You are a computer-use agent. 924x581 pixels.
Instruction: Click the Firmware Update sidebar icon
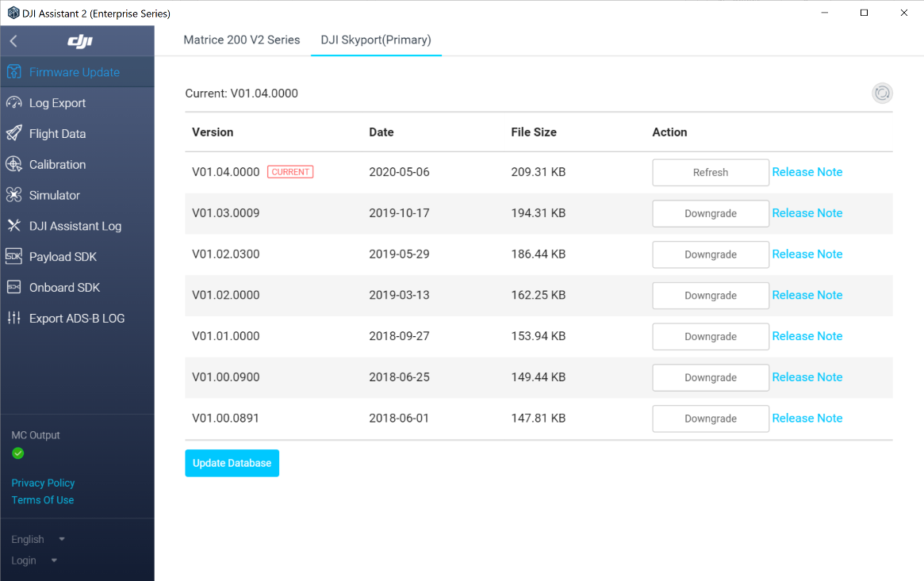[14, 72]
